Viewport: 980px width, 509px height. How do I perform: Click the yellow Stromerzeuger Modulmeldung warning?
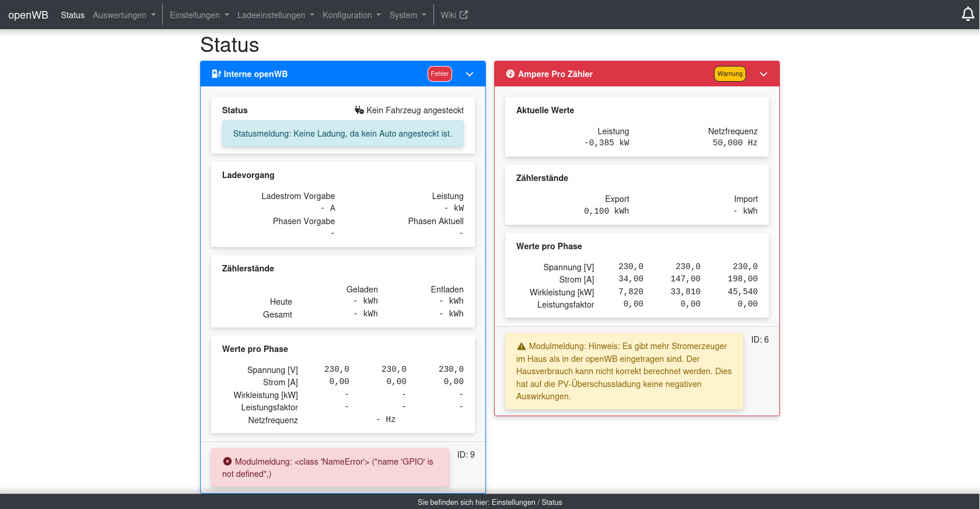coord(624,371)
